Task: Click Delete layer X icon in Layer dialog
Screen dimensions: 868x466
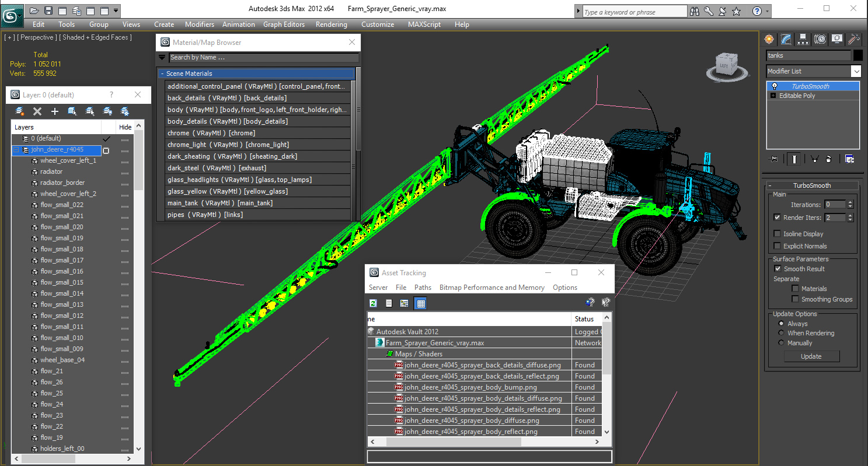Action: [37, 111]
